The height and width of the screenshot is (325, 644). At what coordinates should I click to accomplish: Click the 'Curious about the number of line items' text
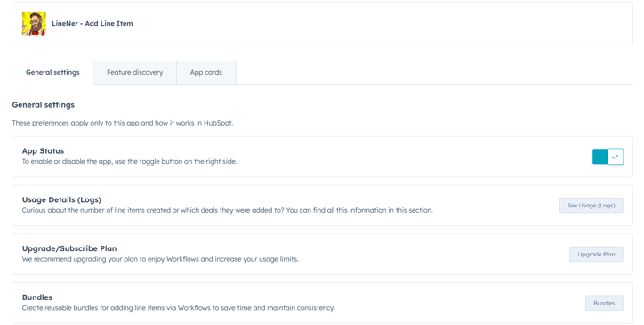click(x=227, y=210)
